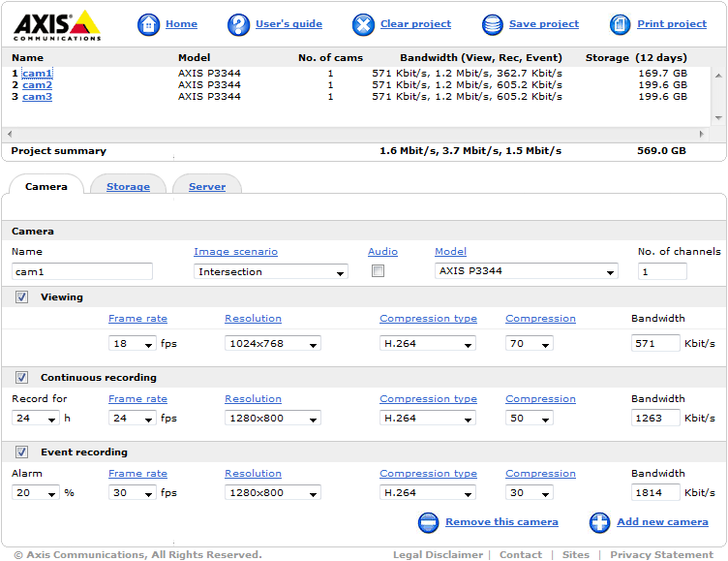This screenshot has height=561, width=728.
Task: Open the Viewing resolution dropdown showing 1024x768
Action: (x=272, y=344)
